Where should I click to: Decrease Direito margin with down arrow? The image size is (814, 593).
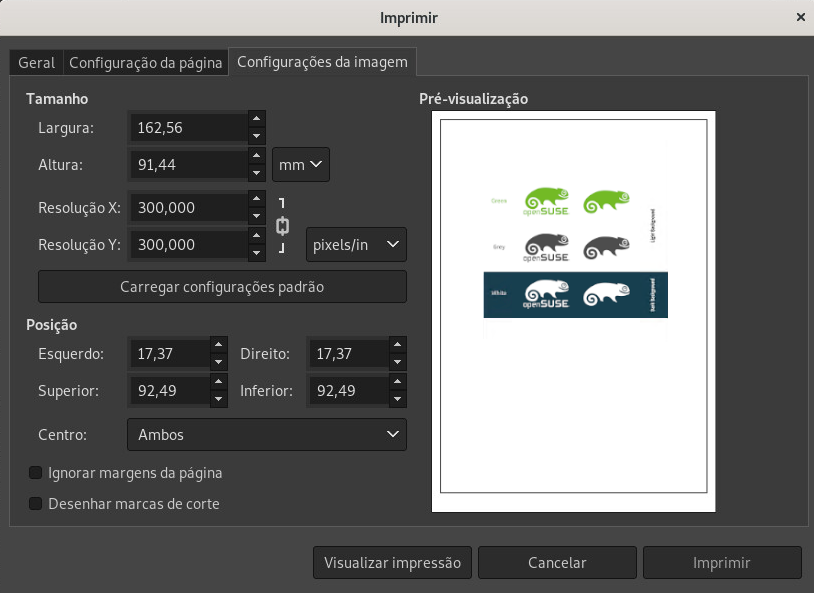pos(398,362)
